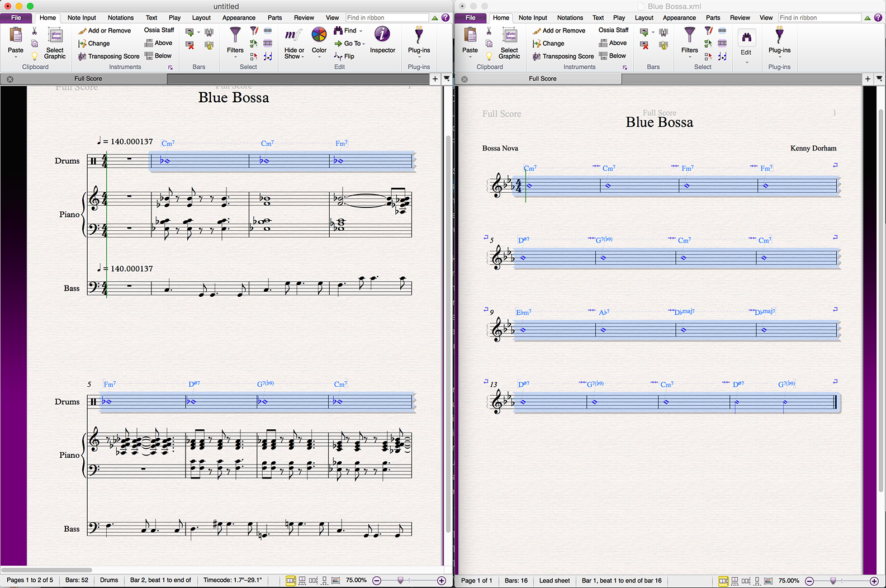Screen dimensions: 886x588
Task: Click Select Graphic in Blue Bossa.xml window
Action: (509, 44)
